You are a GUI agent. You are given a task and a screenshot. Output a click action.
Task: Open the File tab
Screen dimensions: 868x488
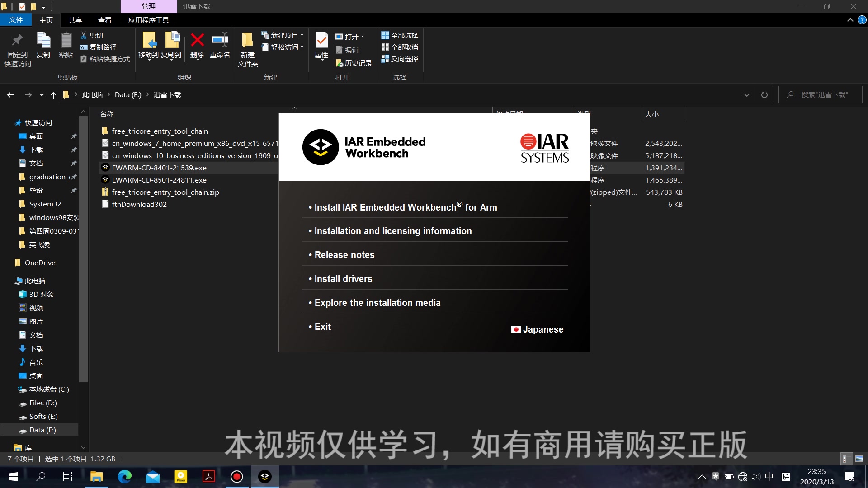tap(16, 20)
